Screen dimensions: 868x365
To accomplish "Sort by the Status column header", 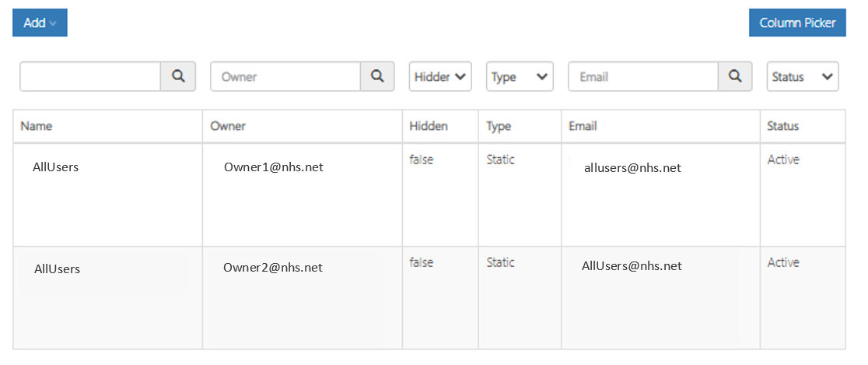I will tap(782, 126).
